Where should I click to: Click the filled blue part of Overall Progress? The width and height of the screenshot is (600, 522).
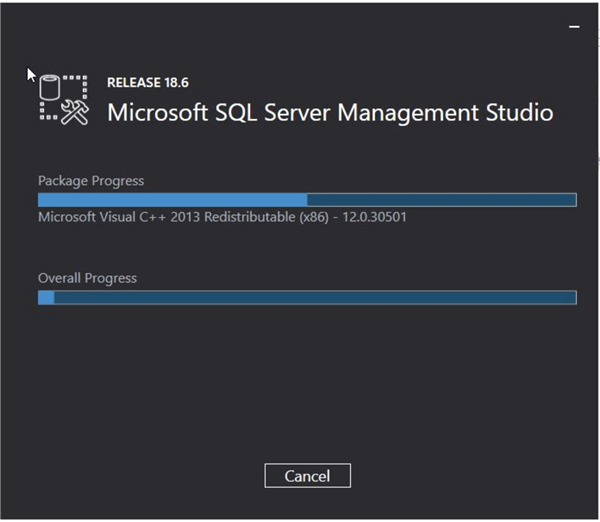click(x=46, y=297)
